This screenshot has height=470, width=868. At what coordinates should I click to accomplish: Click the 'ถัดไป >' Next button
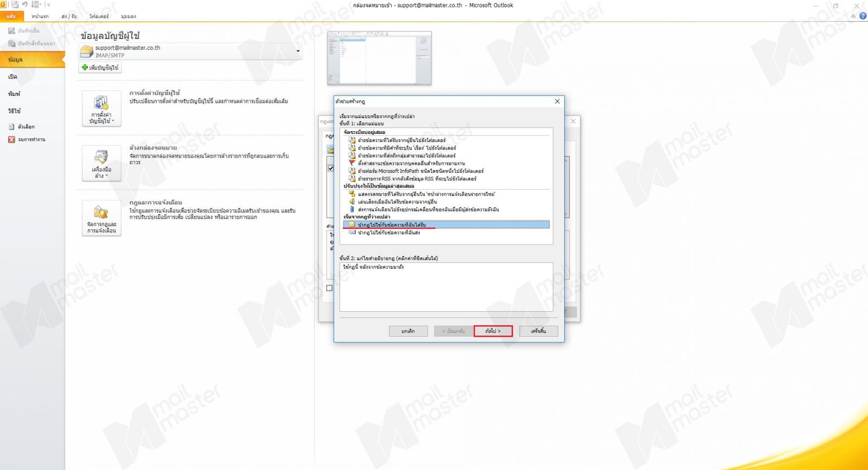(x=493, y=331)
